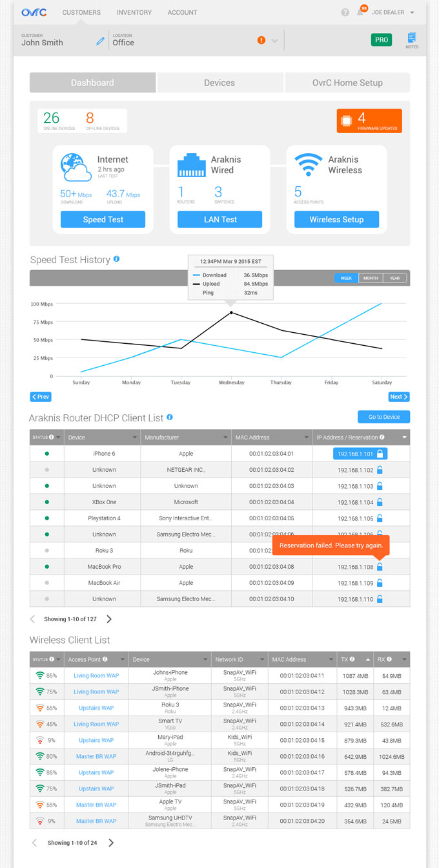Edit customer name with pencil icon

click(x=100, y=41)
